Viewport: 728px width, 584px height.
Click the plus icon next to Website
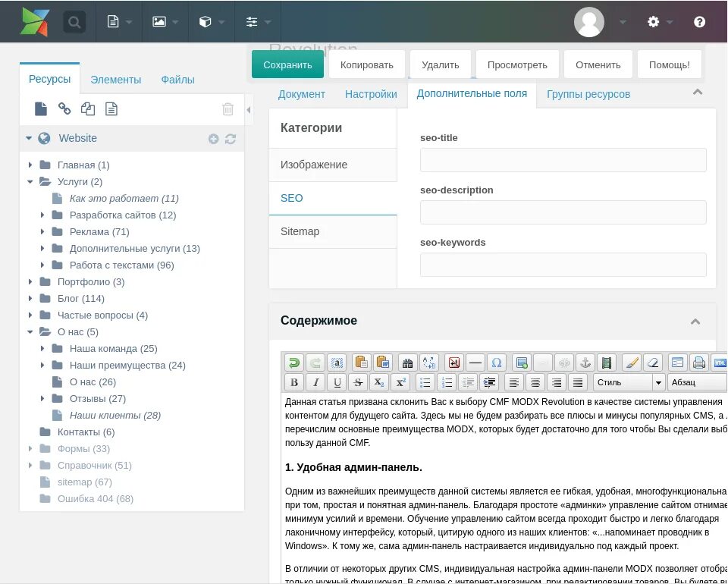click(x=213, y=138)
